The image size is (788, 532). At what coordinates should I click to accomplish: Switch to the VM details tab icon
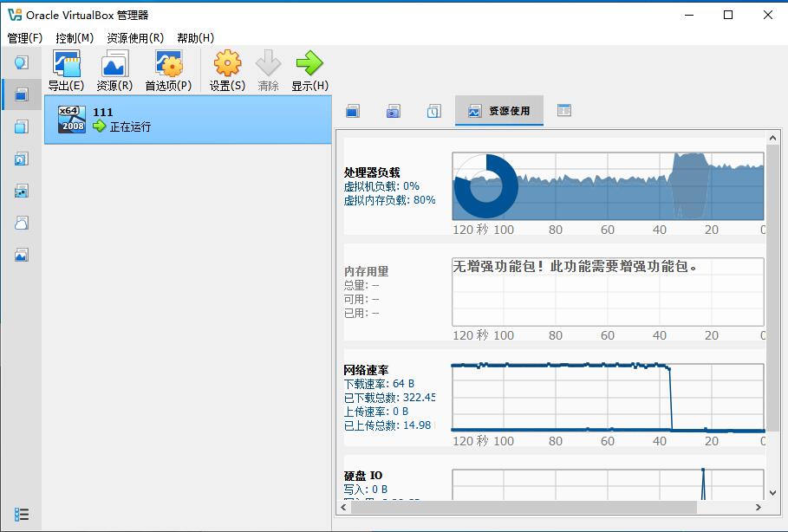coord(353,111)
